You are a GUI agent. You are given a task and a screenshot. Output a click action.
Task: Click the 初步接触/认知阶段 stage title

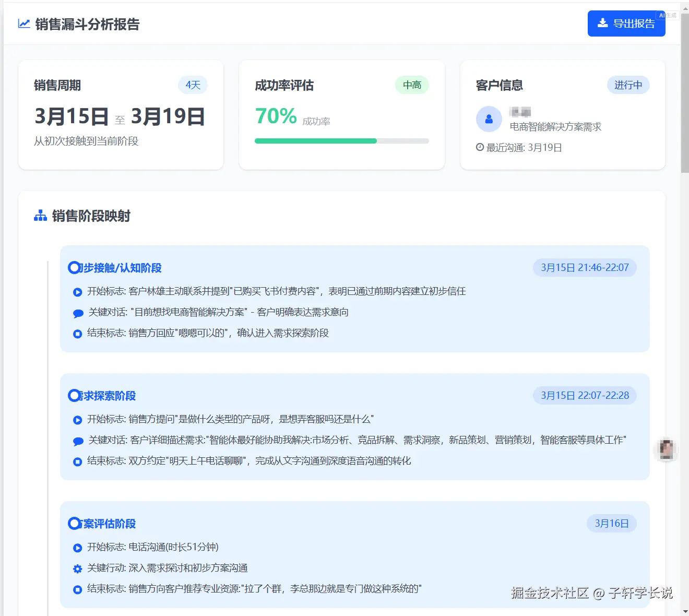point(121,268)
